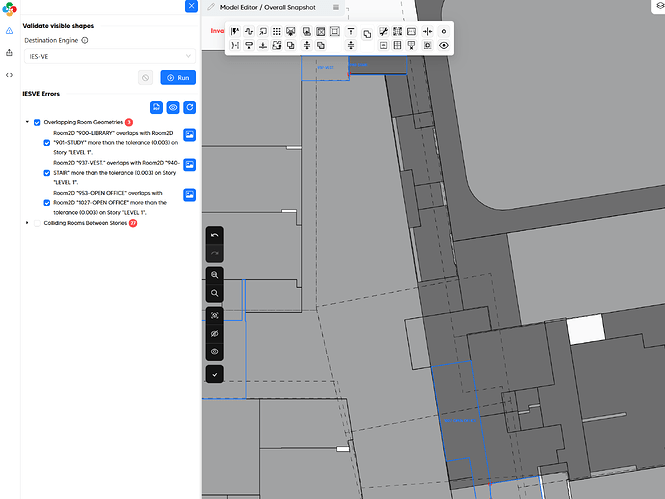Screen dimensions: 665x499
Task: Uncheck the 900-LIBRARY overlap error checkbox
Action: (x=46, y=142)
